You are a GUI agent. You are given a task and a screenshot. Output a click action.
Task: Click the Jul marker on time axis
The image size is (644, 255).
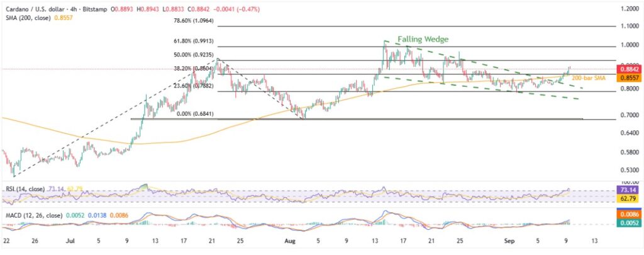70,240
